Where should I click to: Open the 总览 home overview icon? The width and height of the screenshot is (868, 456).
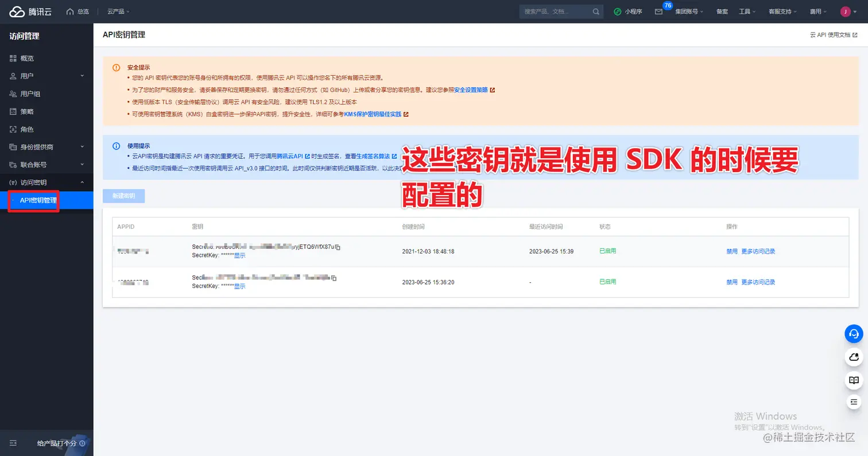click(71, 11)
